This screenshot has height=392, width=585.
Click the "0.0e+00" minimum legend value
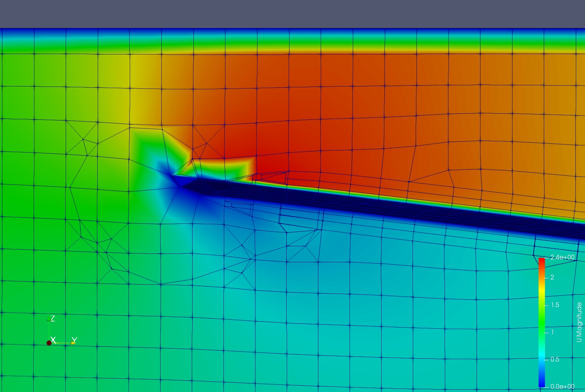point(563,386)
